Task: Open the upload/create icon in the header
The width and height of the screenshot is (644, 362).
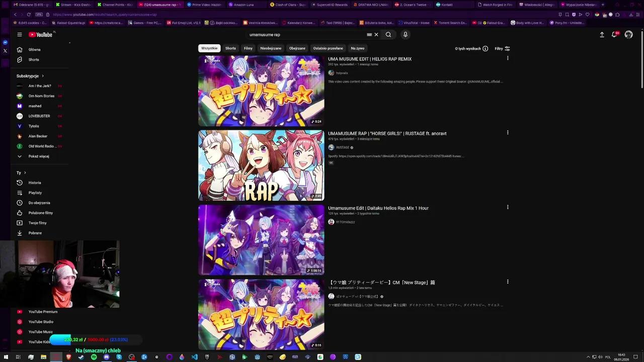Action: [602, 35]
